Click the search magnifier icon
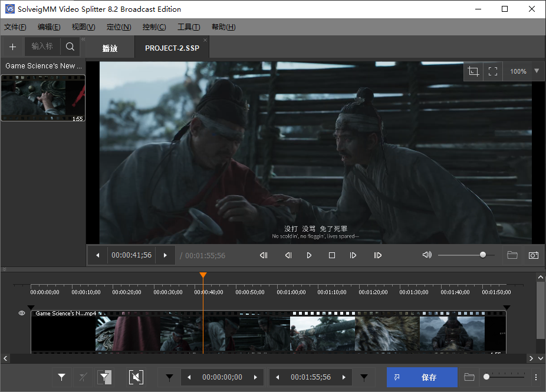The image size is (546, 392). (x=70, y=47)
